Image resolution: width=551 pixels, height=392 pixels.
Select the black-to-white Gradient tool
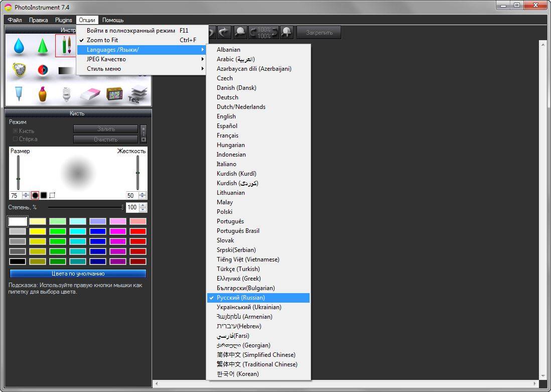[66, 71]
